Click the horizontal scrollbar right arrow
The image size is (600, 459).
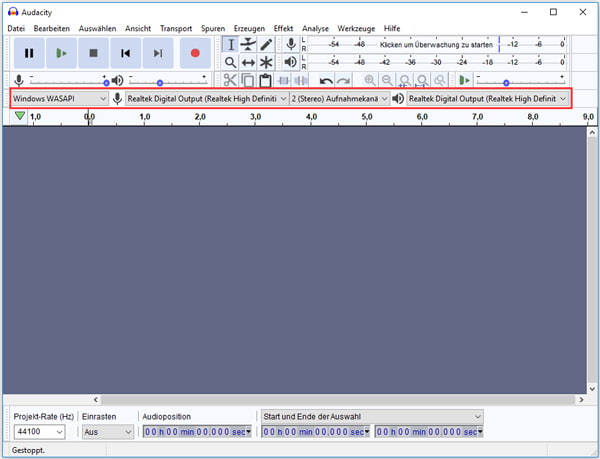click(x=581, y=400)
